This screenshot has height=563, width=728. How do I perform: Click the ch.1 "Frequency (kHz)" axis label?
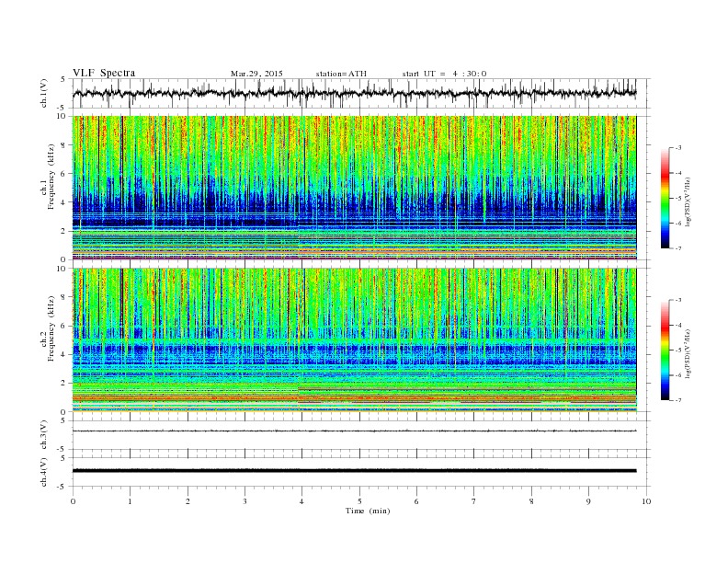(x=51, y=177)
